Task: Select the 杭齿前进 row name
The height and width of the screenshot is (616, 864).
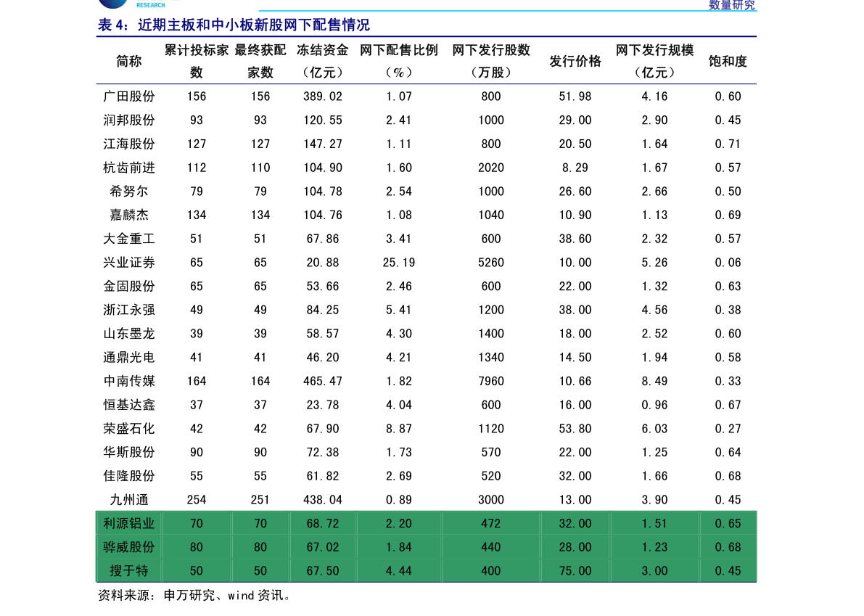Action: (x=129, y=168)
